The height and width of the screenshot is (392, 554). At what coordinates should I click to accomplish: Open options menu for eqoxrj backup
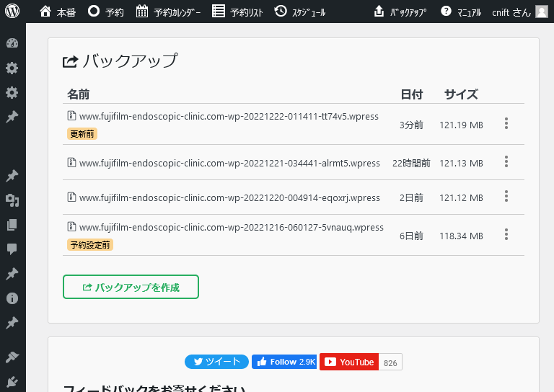(506, 196)
